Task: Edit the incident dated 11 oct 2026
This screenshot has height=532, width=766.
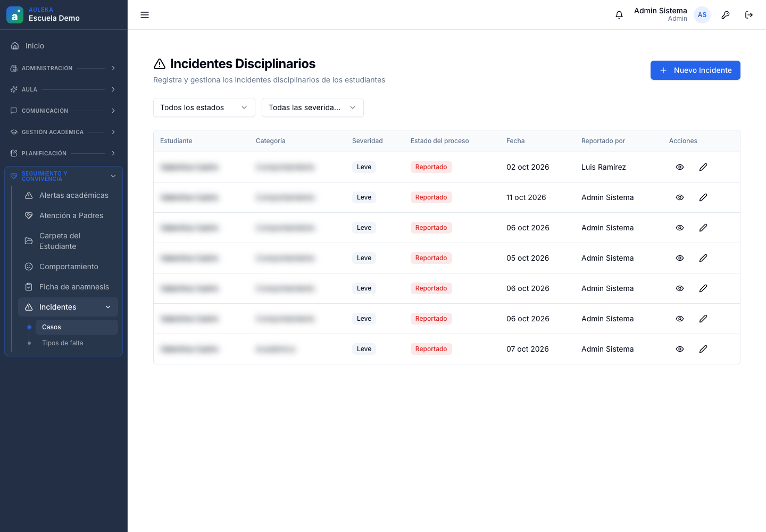Action: click(x=703, y=197)
